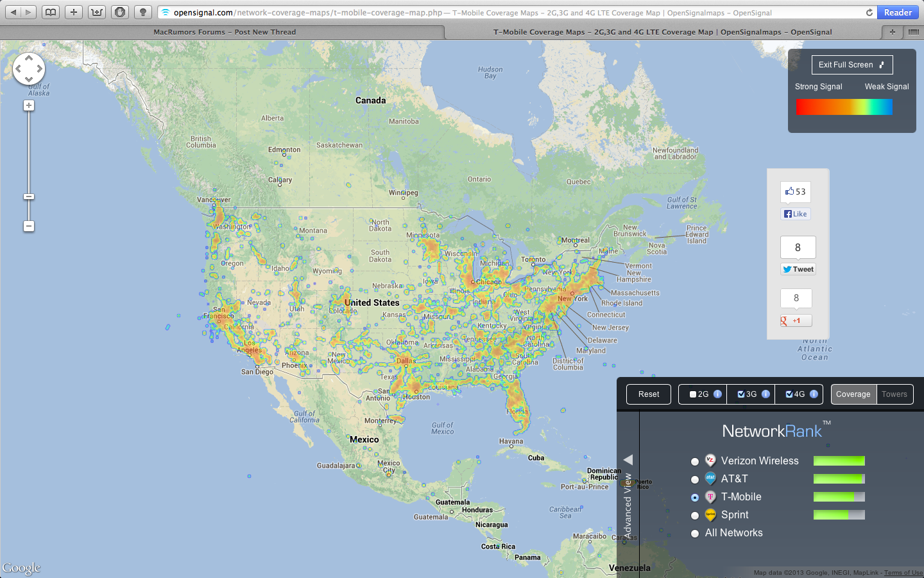Click the T-Mobile map pin icon
Viewport: 924px width, 578px height.
710,496
